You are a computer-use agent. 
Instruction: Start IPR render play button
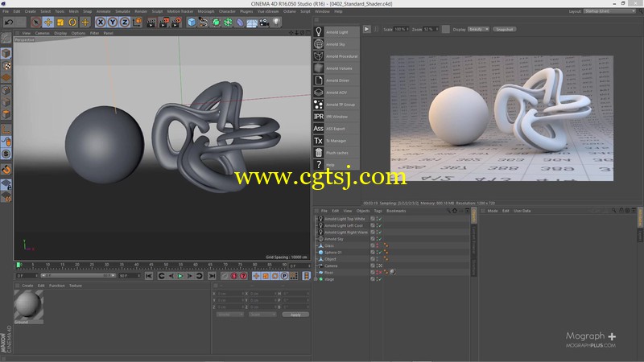click(366, 29)
